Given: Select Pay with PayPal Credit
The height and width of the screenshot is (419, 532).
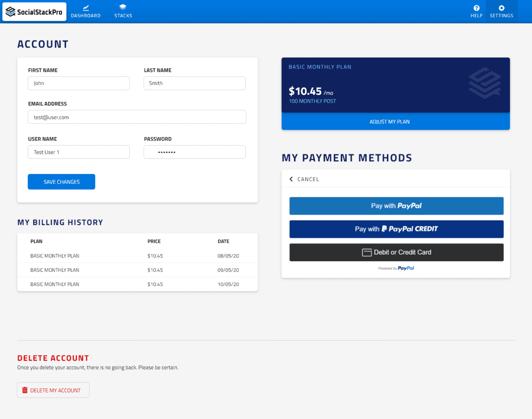Looking at the screenshot, I should [396, 229].
